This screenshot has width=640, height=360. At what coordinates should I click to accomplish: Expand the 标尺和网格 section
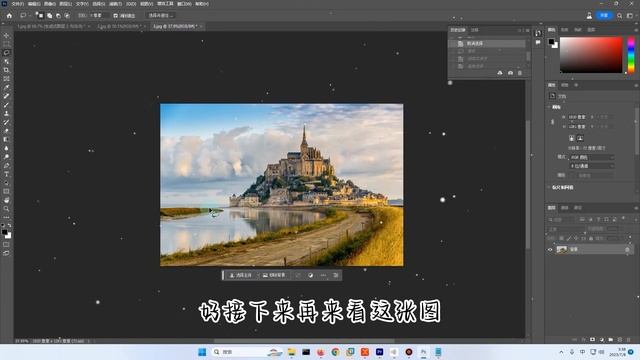pyautogui.click(x=549, y=187)
